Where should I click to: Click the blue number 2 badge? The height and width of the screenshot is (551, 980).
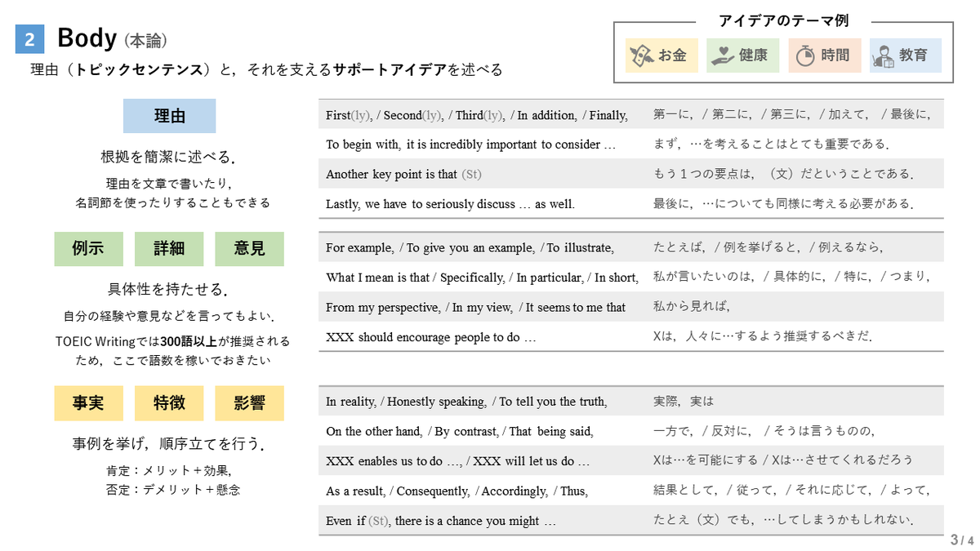click(29, 39)
